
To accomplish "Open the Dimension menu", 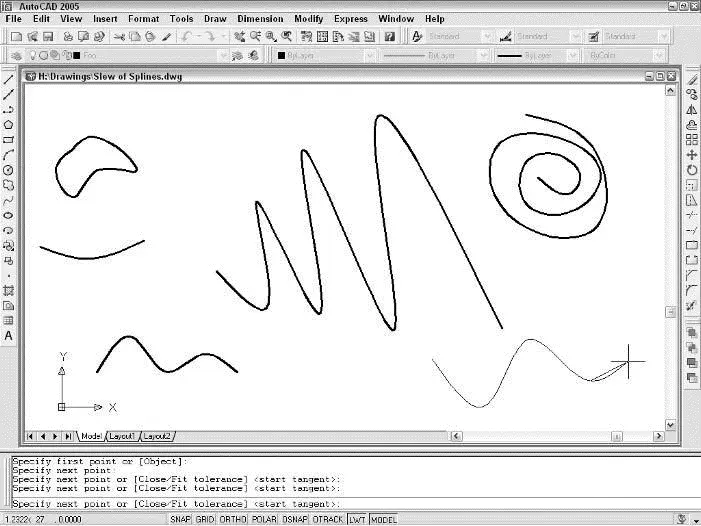I will (x=259, y=18).
